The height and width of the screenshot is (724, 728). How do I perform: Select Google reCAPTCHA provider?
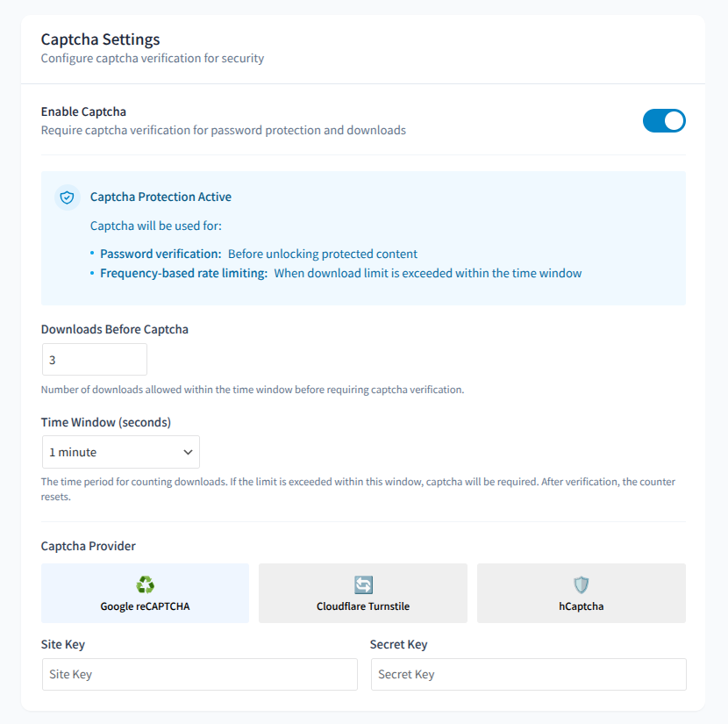click(145, 593)
